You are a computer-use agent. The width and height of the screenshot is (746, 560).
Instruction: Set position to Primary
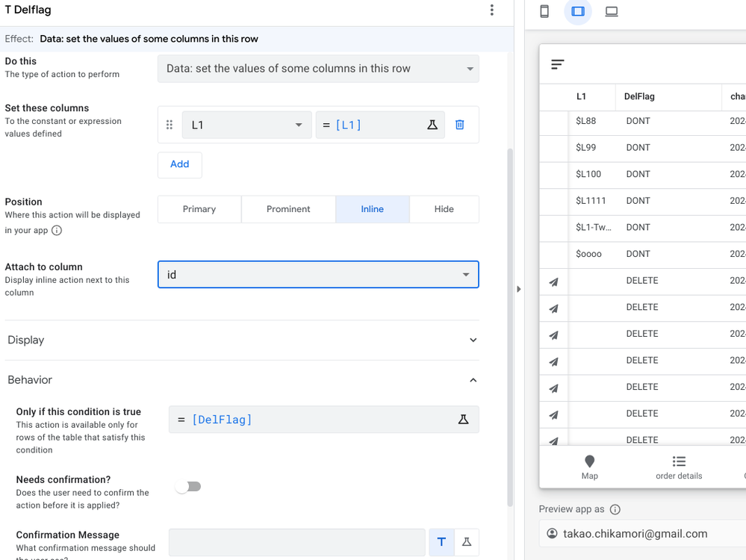point(199,209)
